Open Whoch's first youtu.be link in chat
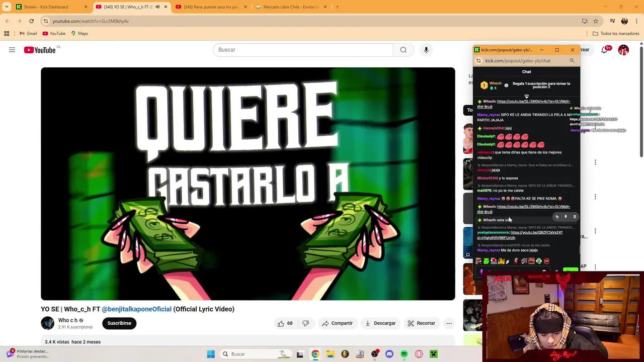The width and height of the screenshot is (644, 362). (x=523, y=104)
